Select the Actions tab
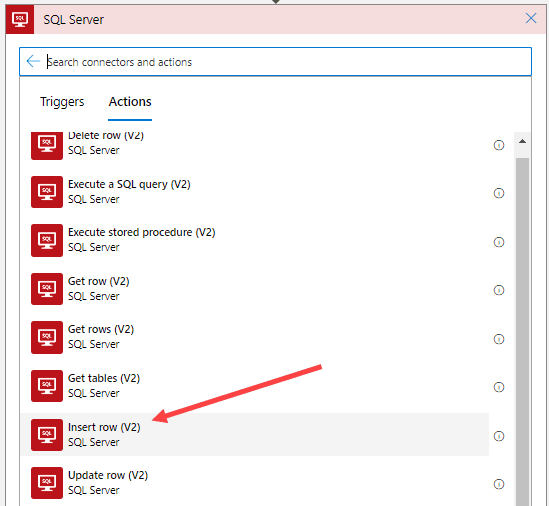The height and width of the screenshot is (506, 549). 130,102
